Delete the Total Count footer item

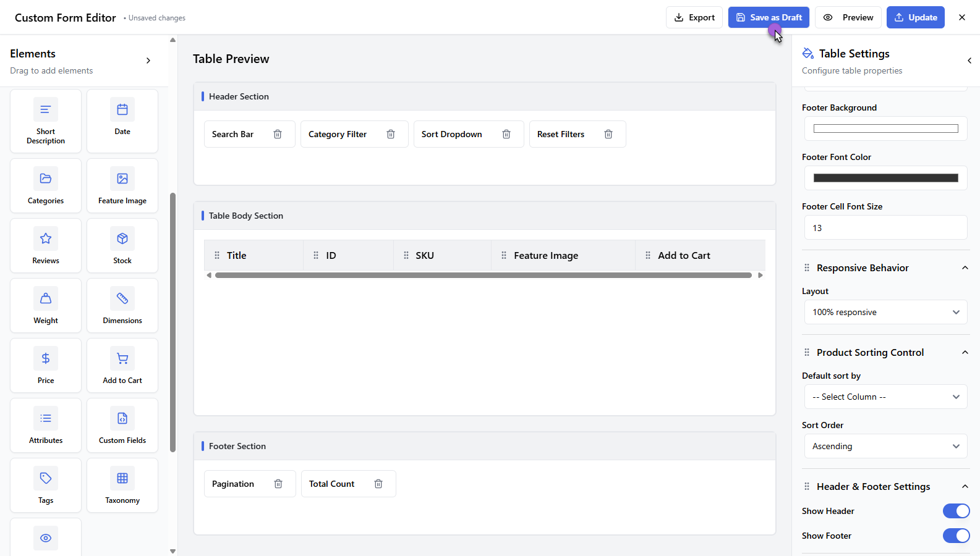coord(378,484)
